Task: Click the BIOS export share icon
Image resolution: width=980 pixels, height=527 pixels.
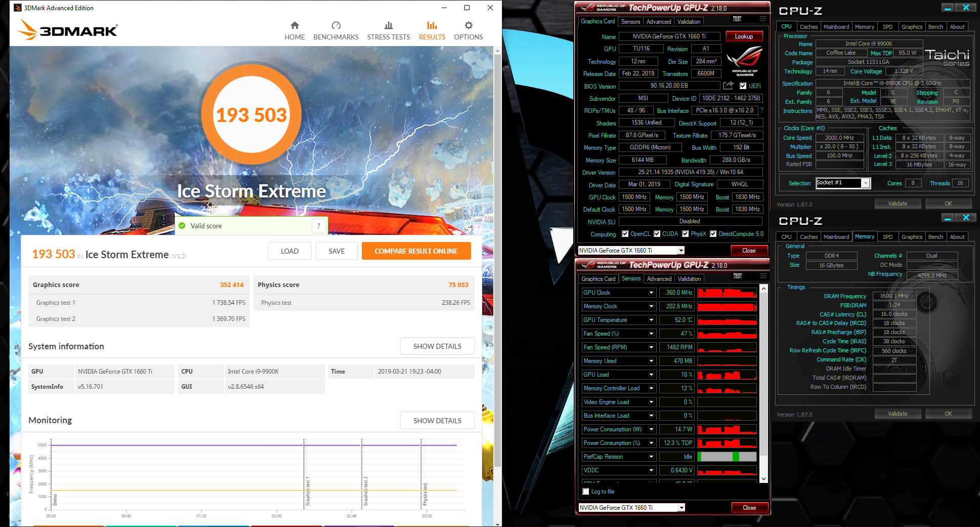Action: click(728, 86)
